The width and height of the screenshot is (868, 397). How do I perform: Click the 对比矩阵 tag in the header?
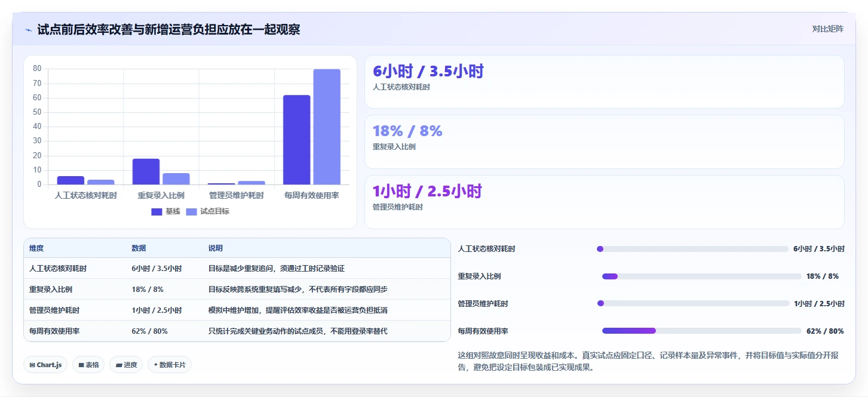click(x=827, y=29)
